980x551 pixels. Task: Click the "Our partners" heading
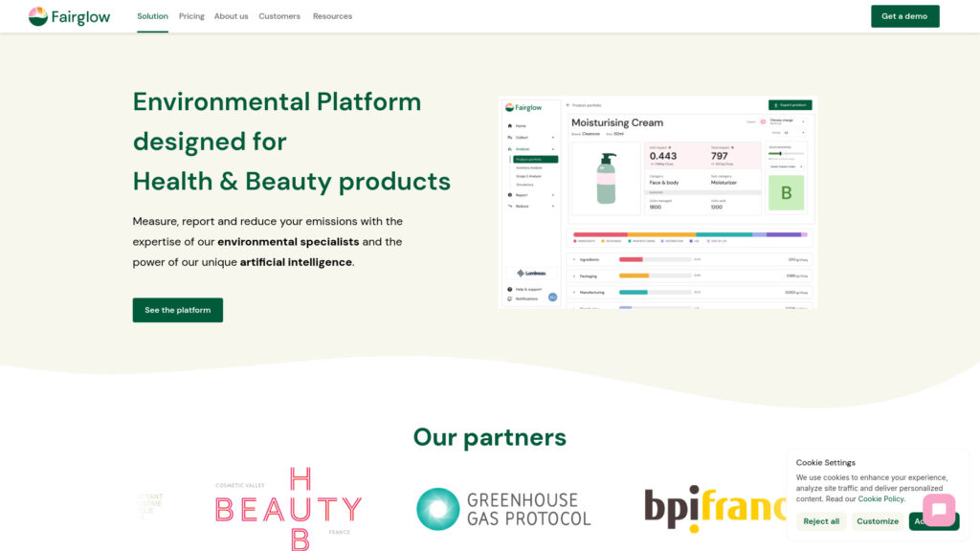[489, 437]
